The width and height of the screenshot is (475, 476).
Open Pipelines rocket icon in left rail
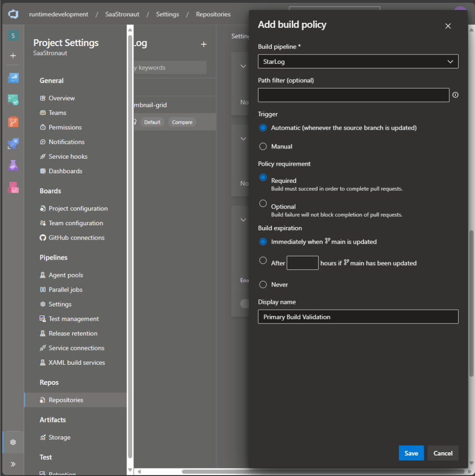(x=13, y=144)
